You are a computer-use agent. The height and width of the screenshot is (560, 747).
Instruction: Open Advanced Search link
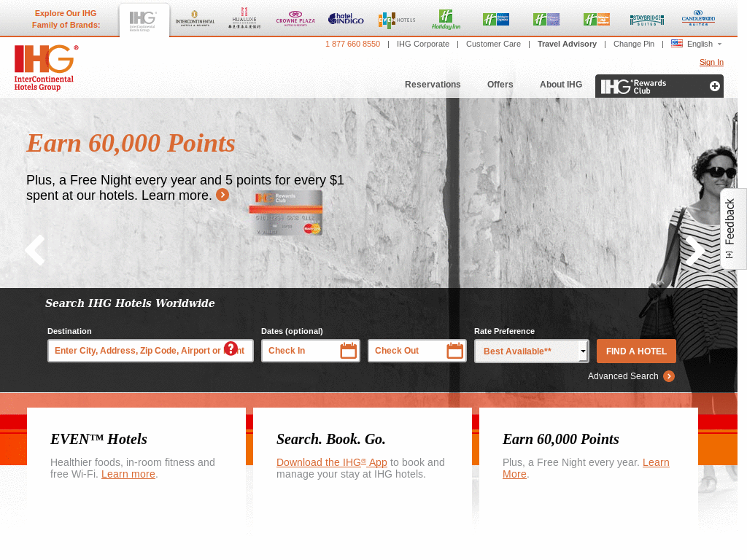(x=623, y=376)
